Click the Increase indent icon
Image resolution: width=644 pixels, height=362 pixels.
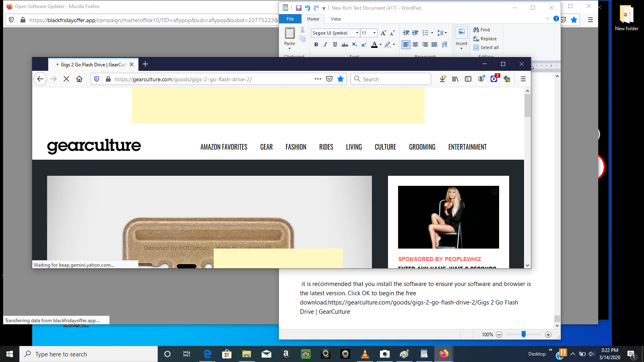(415, 33)
